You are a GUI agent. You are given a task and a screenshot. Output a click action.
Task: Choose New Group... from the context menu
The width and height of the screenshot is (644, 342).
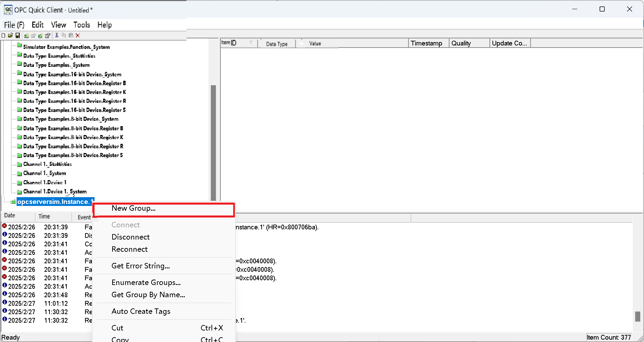133,208
